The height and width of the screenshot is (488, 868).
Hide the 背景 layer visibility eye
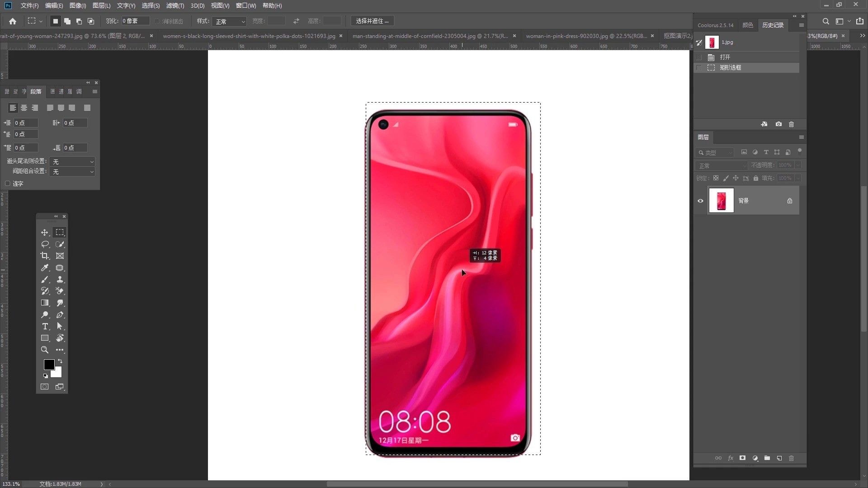point(700,201)
